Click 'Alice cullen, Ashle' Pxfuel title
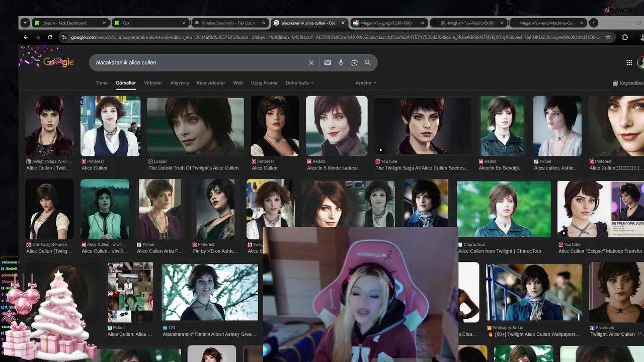 [x=555, y=168]
